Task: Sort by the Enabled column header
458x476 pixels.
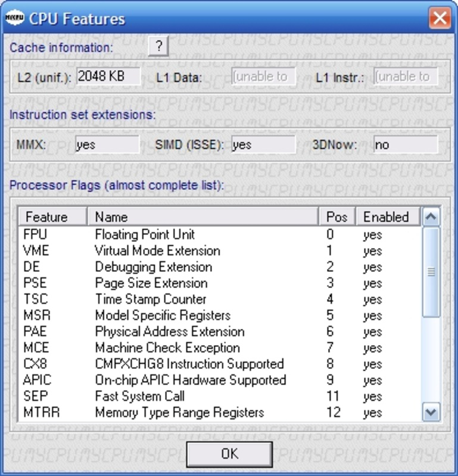Action: pos(388,217)
